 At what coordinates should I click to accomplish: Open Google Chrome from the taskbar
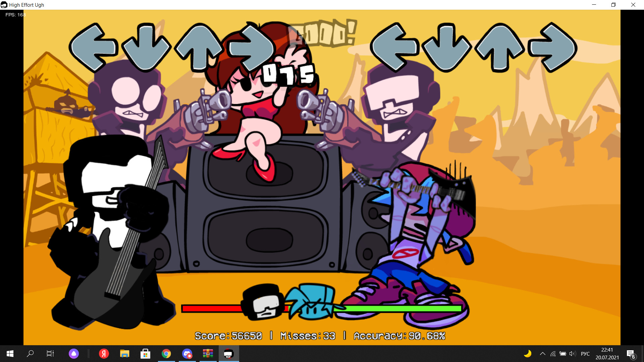(166, 354)
